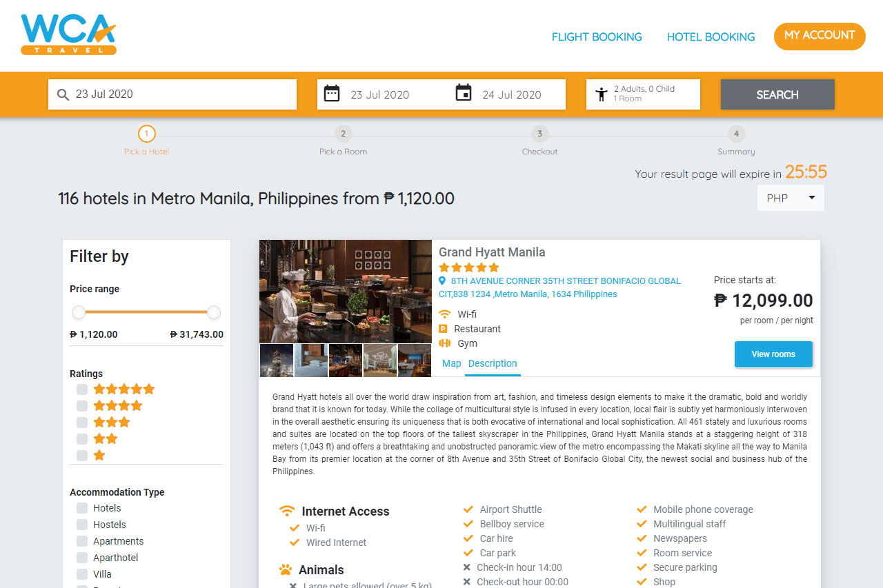Click the step 3 Checkout circle
The image size is (883, 588).
(x=539, y=134)
